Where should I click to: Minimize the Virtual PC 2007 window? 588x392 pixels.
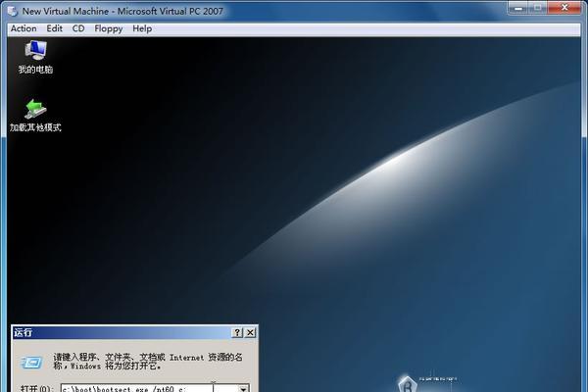pos(518,8)
